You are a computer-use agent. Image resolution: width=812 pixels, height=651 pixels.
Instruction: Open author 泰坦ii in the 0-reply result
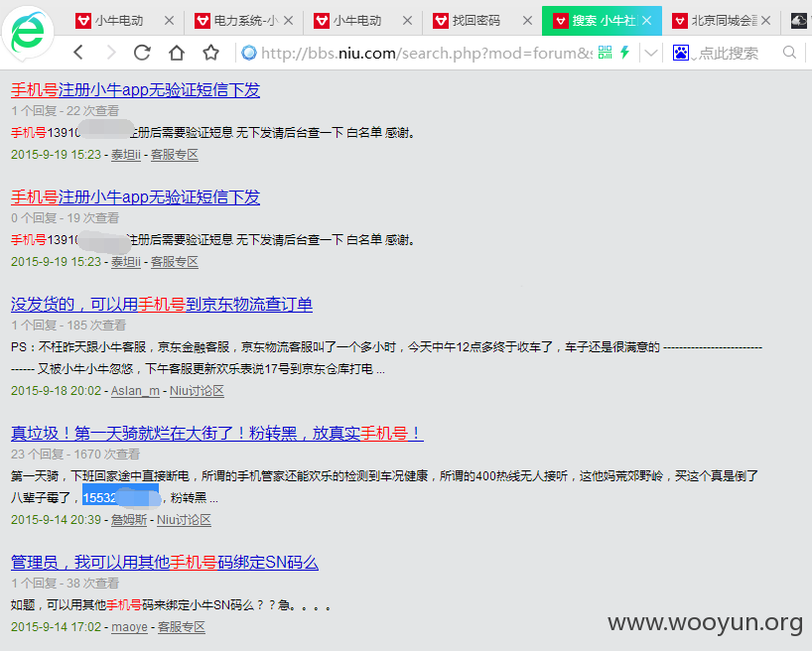point(126,262)
